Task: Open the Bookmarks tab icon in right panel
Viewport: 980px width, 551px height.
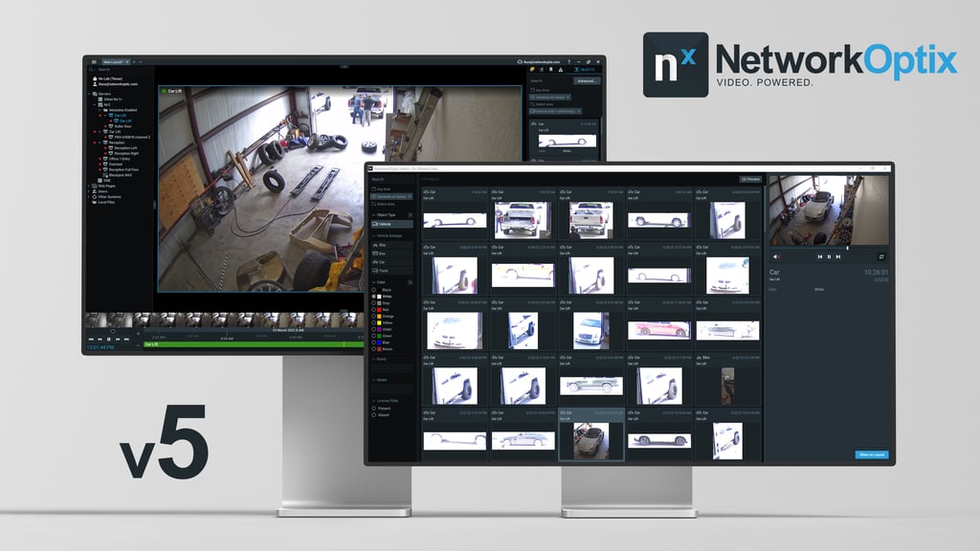Action: pyautogui.click(x=551, y=69)
